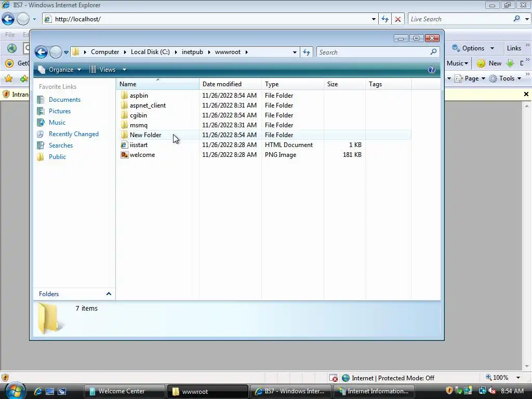This screenshot has width=532, height=399.
Task: Click Internet Explorer back button
Action: tap(8, 19)
